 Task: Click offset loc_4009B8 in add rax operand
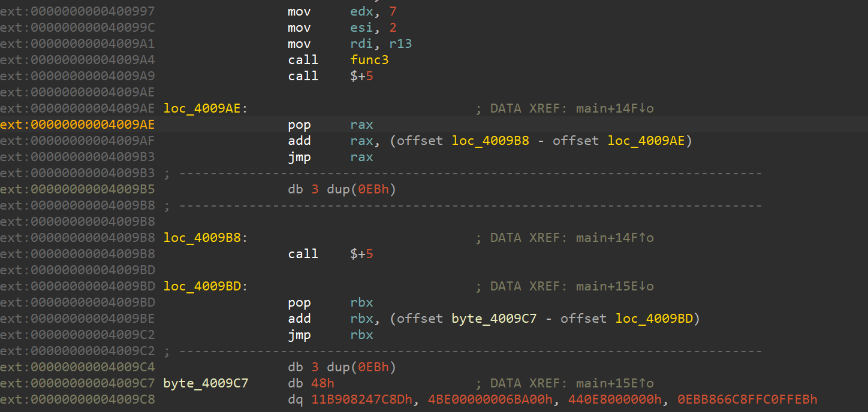tap(491, 141)
